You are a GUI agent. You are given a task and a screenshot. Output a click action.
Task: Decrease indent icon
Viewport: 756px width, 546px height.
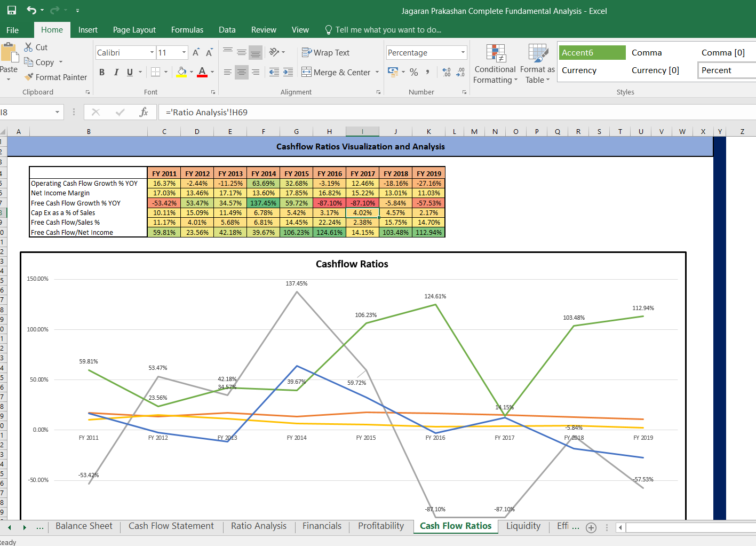pyautogui.click(x=274, y=72)
